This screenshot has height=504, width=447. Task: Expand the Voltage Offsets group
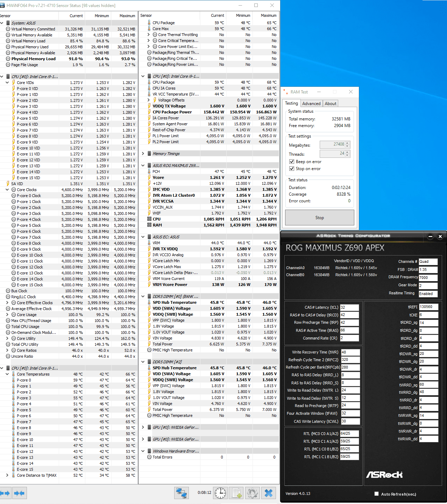pyautogui.click(x=149, y=100)
